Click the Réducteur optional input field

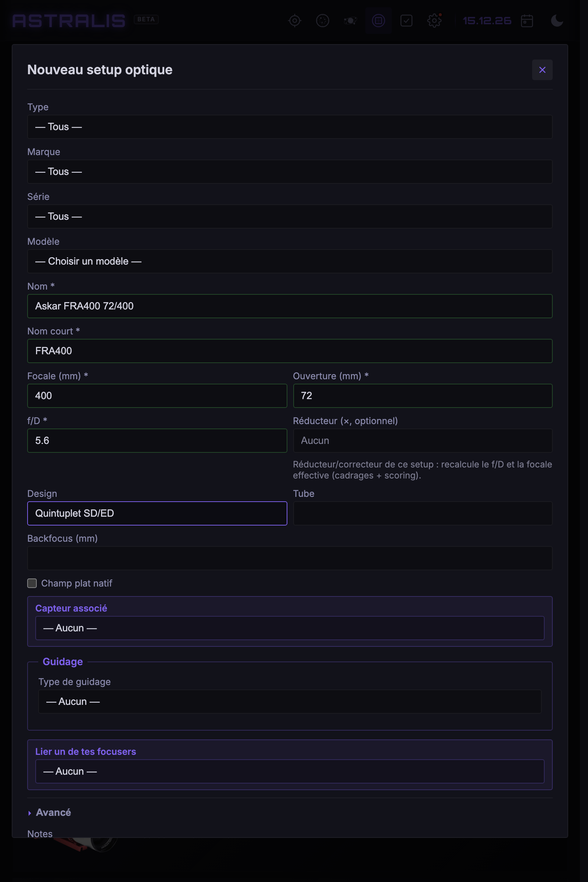click(x=423, y=441)
